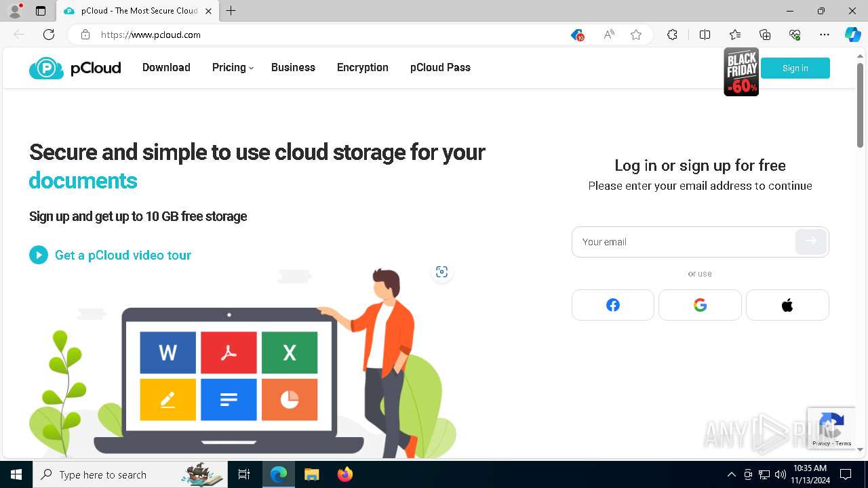Screen dimensions: 868x488
Task: Open Edge Settings and more menu
Action: [825, 35]
